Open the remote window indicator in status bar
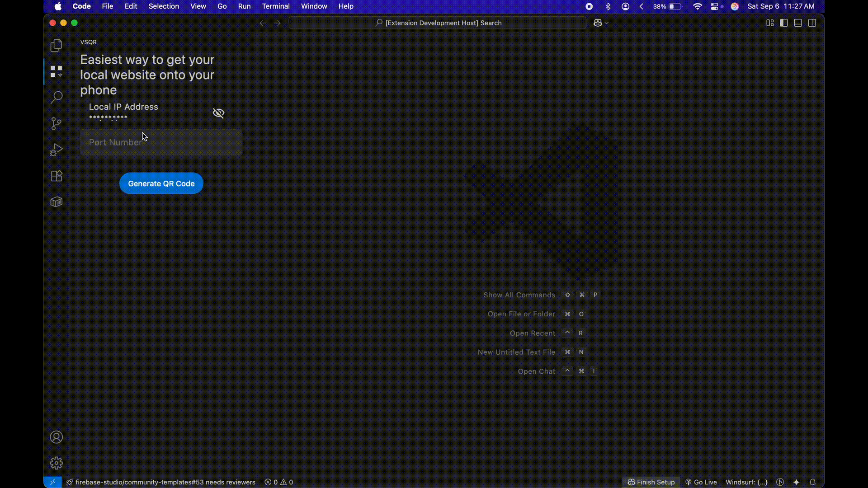 52,482
